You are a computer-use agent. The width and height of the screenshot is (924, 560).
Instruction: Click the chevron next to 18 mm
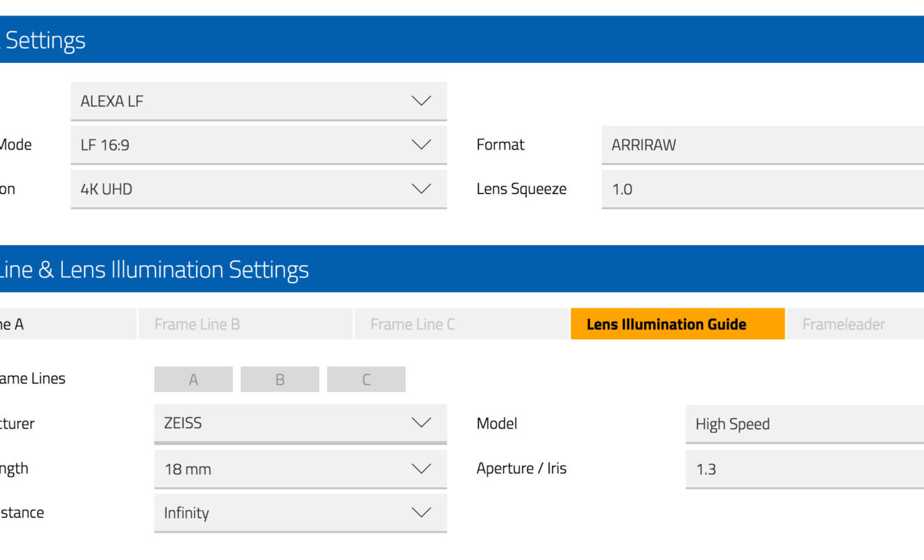(x=421, y=468)
